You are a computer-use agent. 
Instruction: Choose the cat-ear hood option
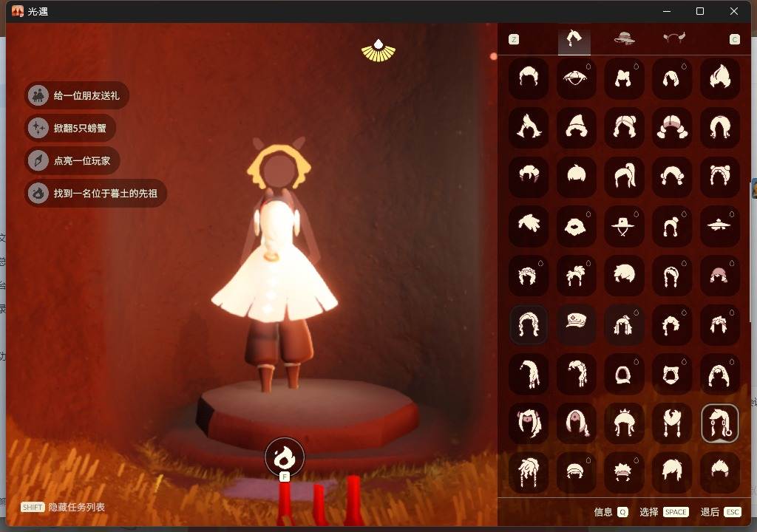tap(671, 374)
